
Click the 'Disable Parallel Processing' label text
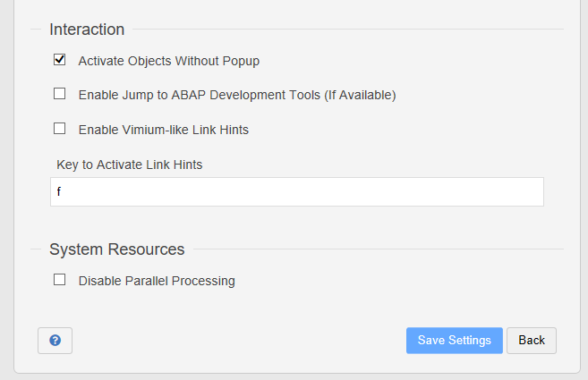[157, 281]
